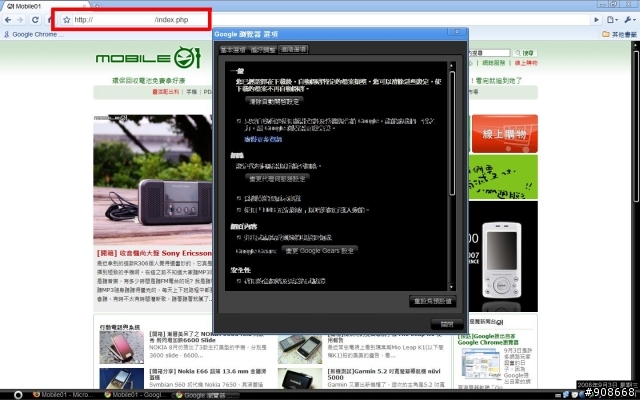Click the Mobile01 site logo
640x400 pixels.
click(x=149, y=58)
